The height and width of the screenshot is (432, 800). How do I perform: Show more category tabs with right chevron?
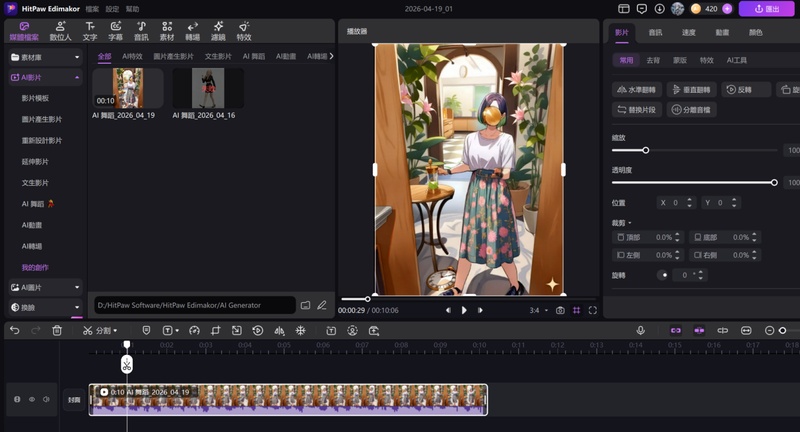click(331, 56)
